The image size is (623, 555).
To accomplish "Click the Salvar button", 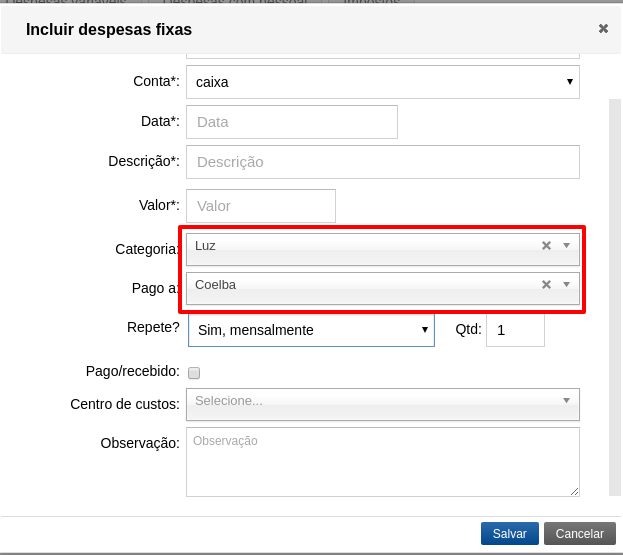I will tap(509, 534).
